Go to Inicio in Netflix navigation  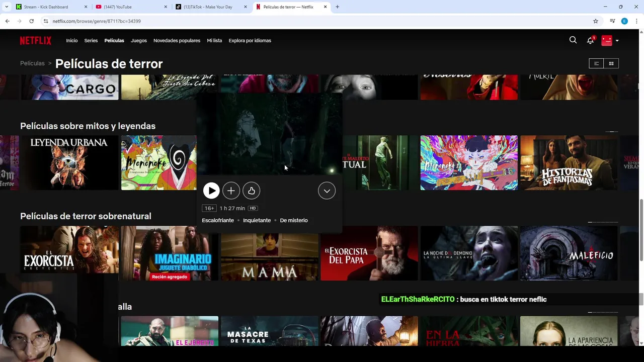pos(72,41)
